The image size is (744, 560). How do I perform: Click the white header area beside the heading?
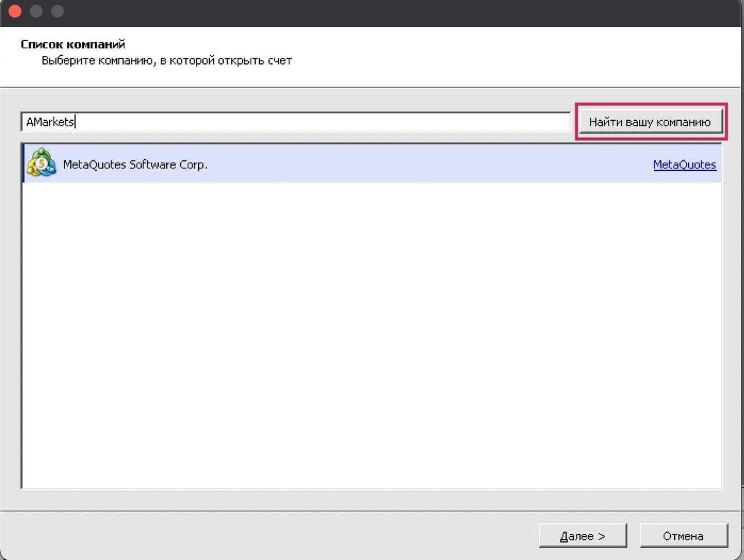click(465, 52)
